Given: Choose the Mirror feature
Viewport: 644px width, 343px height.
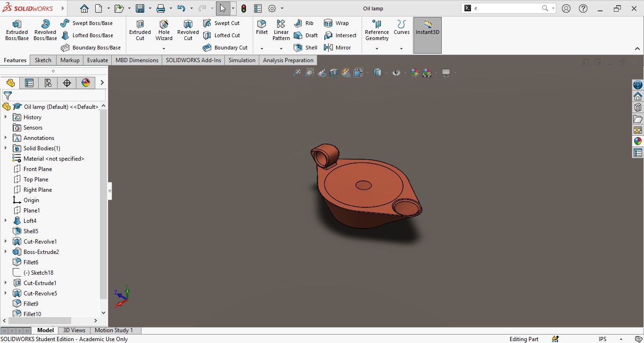Looking at the screenshot, I should click(x=338, y=48).
